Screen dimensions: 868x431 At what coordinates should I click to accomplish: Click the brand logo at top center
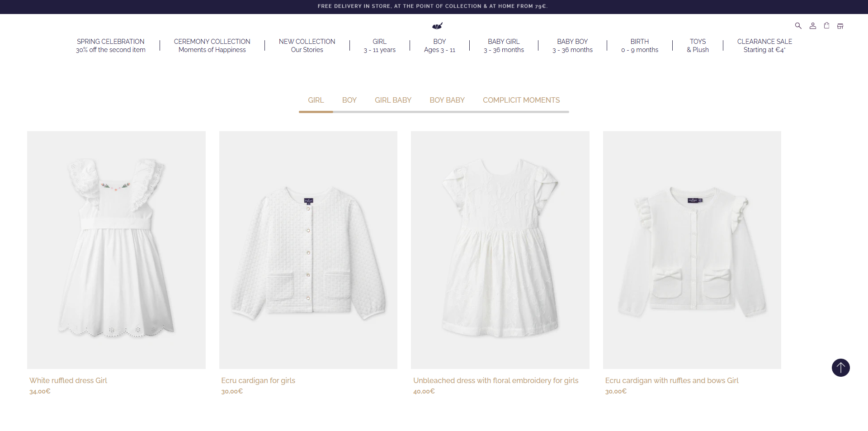437,26
